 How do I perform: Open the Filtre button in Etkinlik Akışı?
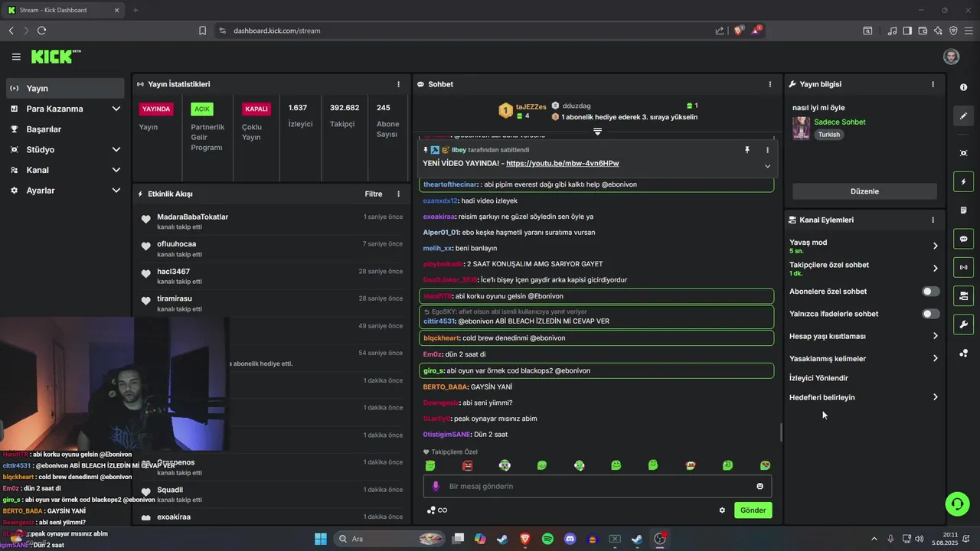pyautogui.click(x=373, y=194)
